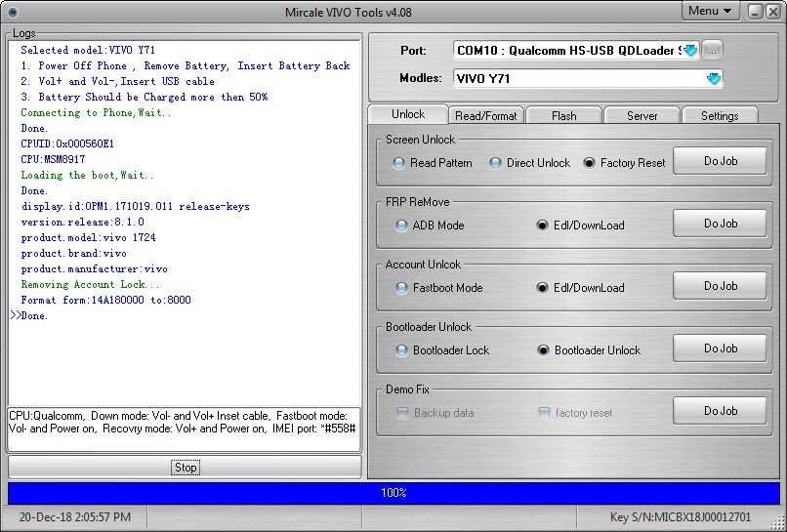Click the port browse ellipsis button

click(x=712, y=50)
